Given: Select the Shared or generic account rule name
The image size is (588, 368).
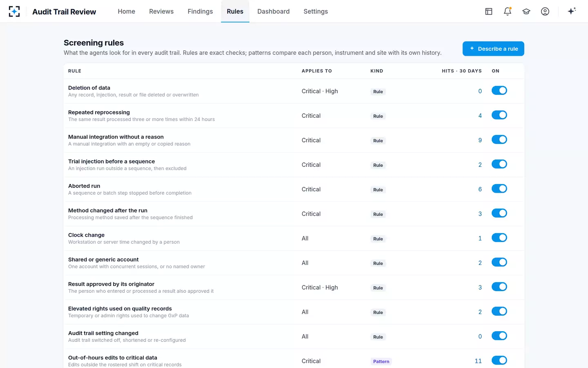Looking at the screenshot, I should [103, 260].
